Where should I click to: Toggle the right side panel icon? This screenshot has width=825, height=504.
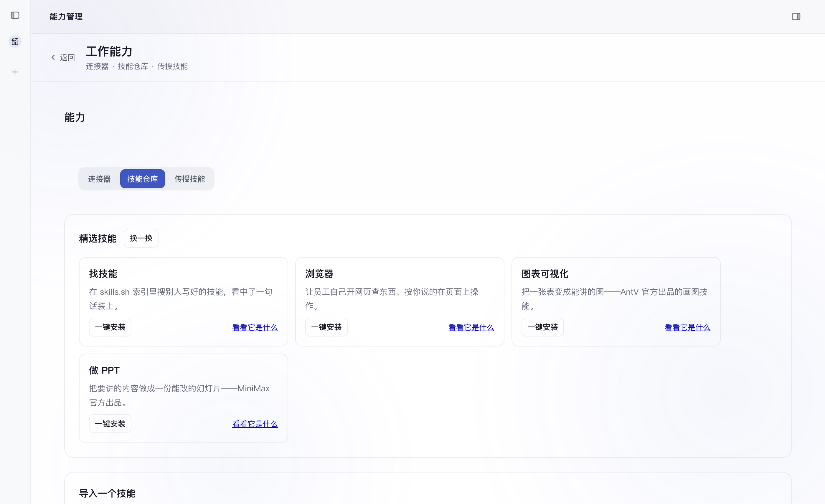pyautogui.click(x=796, y=17)
